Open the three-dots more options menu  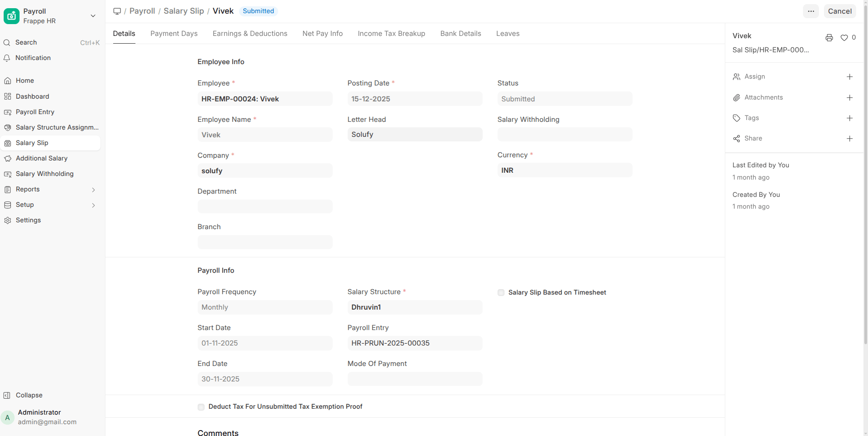tap(811, 11)
